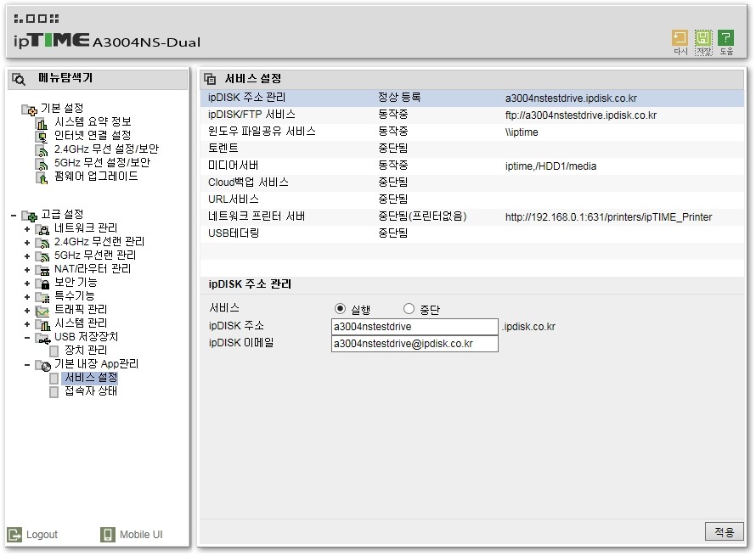Click the 인터넷 연결 설정 monitor icon

pyautogui.click(x=42, y=137)
